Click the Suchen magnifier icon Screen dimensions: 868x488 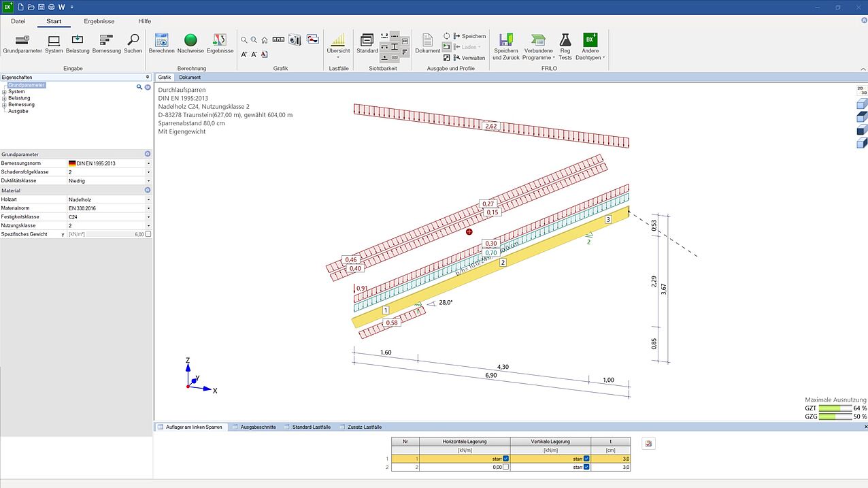tap(133, 44)
